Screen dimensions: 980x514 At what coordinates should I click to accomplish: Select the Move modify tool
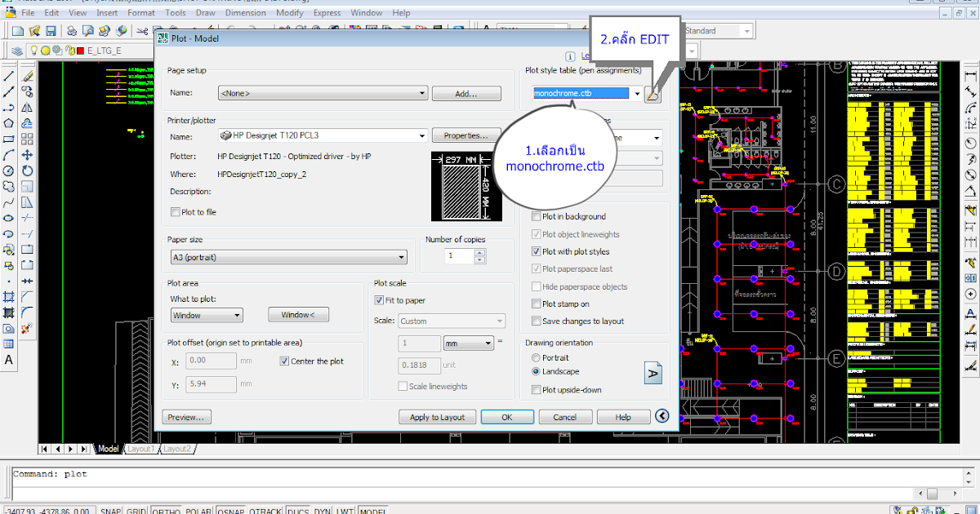click(x=28, y=155)
